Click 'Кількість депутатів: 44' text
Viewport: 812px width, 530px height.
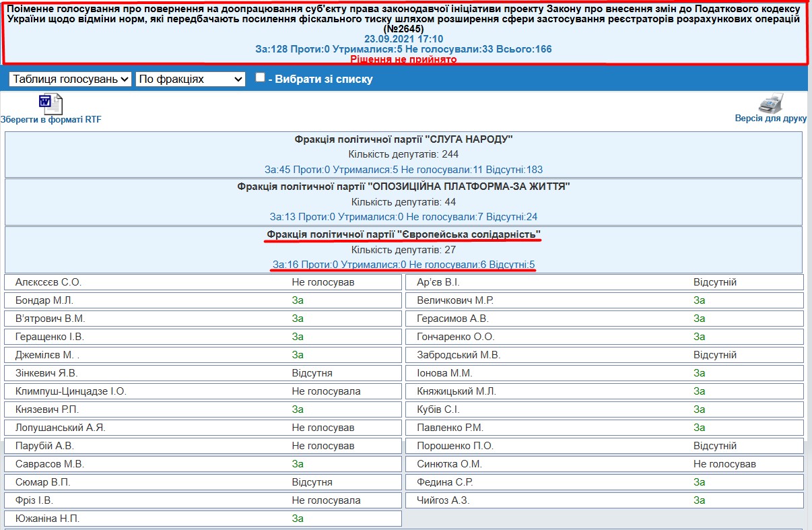tap(404, 202)
